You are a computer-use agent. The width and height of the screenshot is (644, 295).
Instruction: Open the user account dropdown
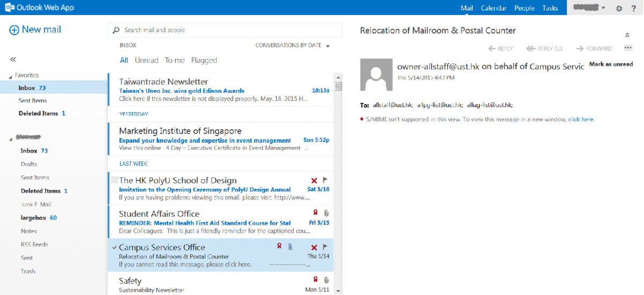[589, 8]
